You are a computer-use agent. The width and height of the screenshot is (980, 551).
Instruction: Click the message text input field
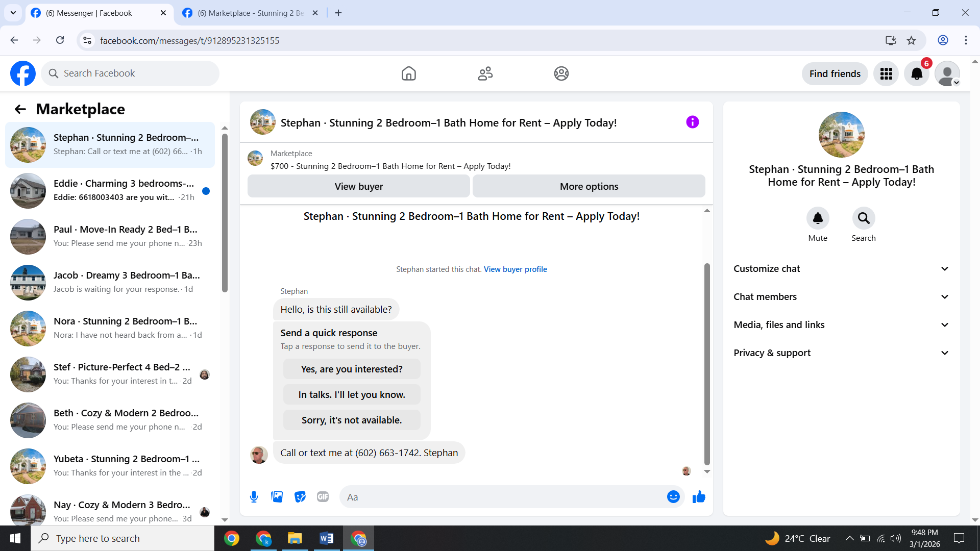coord(503,497)
